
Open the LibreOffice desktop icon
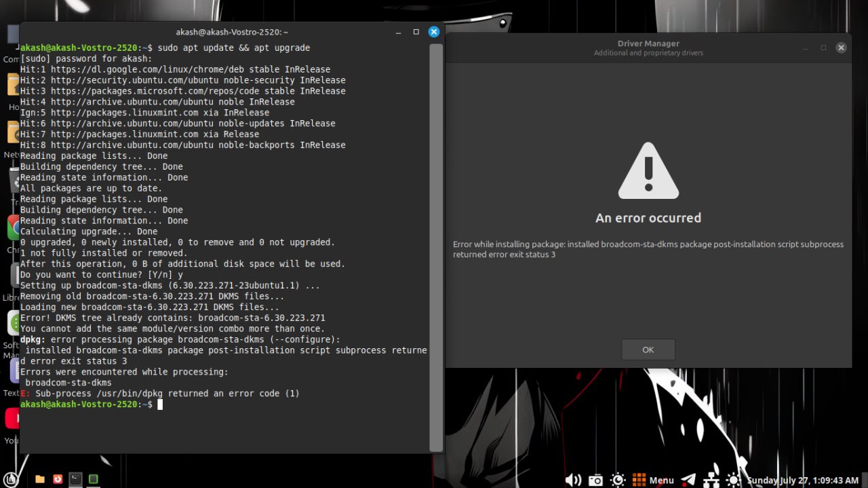coord(14,275)
